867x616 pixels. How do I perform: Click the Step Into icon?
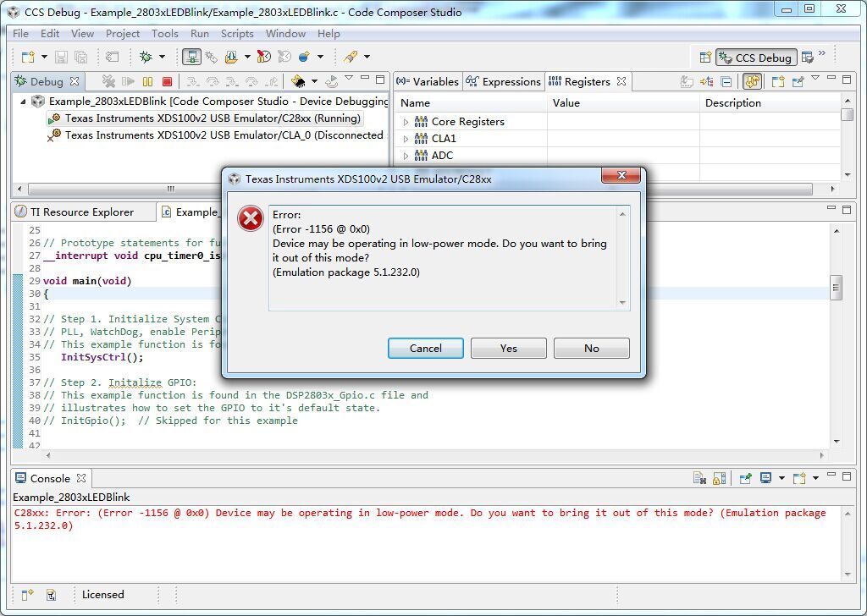192,82
